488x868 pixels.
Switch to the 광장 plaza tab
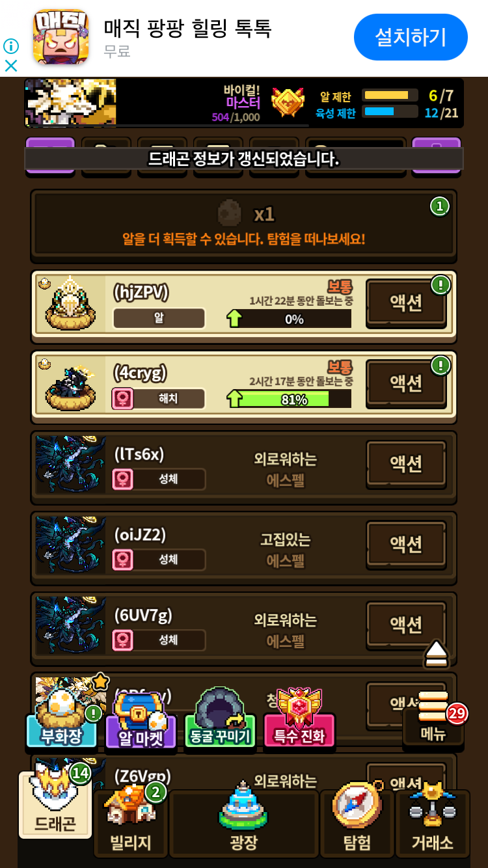tap(244, 824)
